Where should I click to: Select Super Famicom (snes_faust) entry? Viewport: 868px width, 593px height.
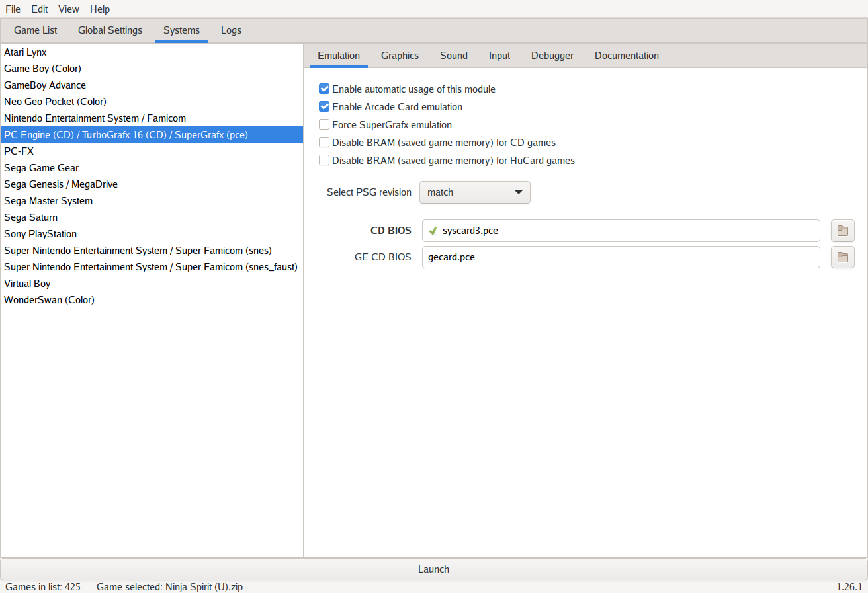pyautogui.click(x=152, y=267)
